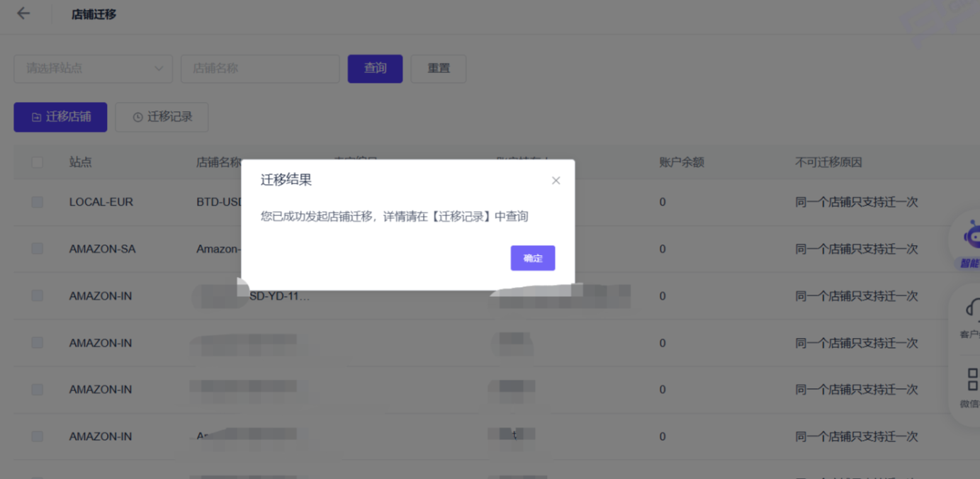
Task: Click the back arrow icon
Action: pos(23,13)
